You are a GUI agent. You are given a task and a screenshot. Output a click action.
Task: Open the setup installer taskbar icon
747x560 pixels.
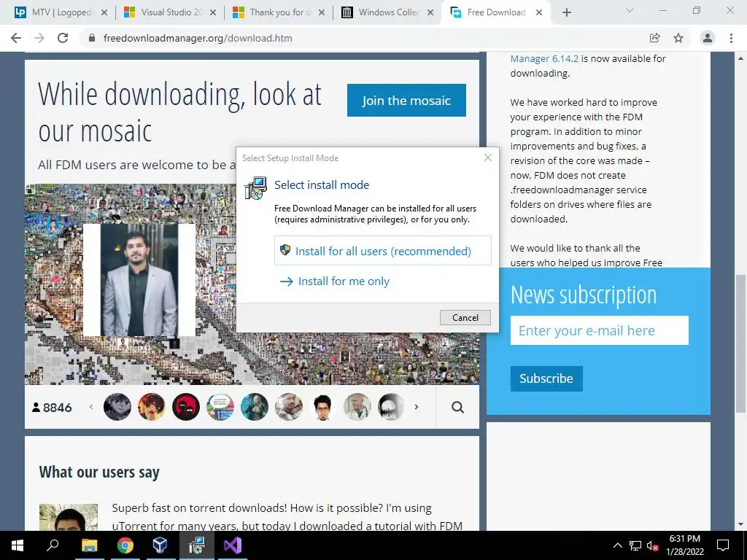(196, 545)
